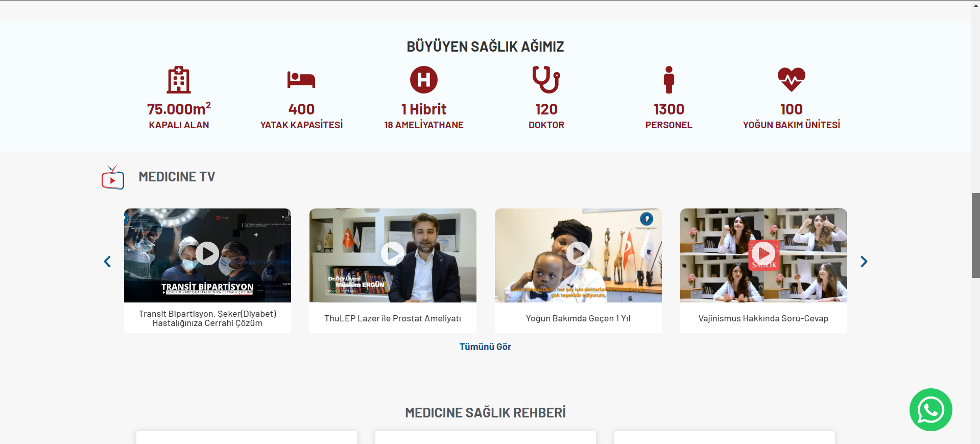This screenshot has height=444, width=980.
Task: Open the Tümünü Gör link
Action: [x=485, y=347]
